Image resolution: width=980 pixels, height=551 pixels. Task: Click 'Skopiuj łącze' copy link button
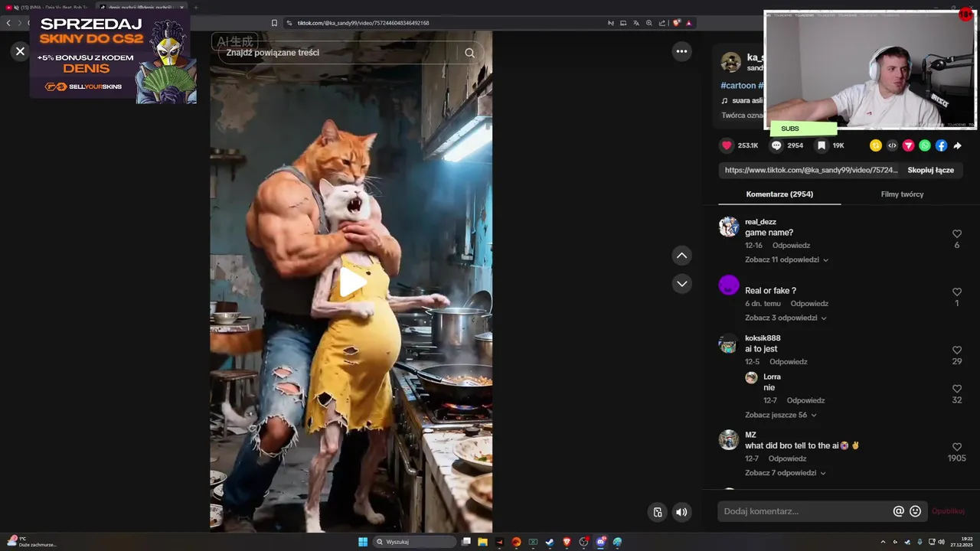pos(930,170)
